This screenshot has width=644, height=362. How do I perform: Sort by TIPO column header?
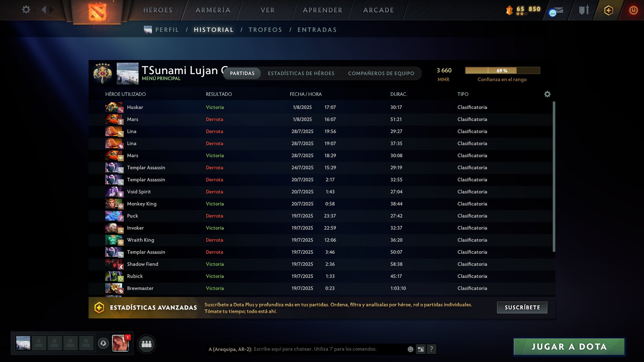pyautogui.click(x=463, y=94)
